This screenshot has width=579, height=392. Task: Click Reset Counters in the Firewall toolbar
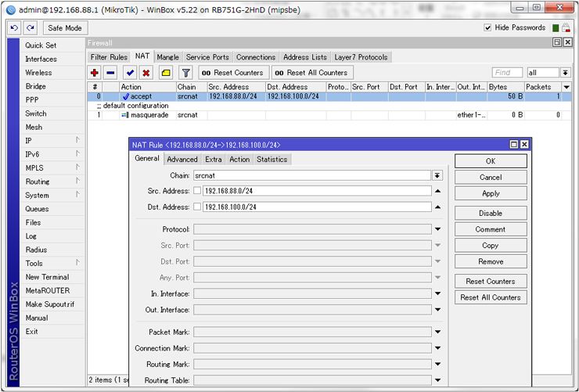[233, 73]
